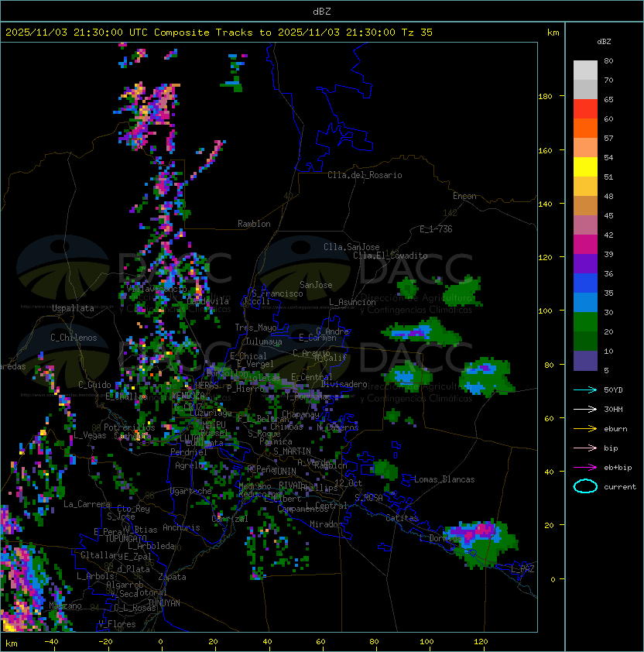Click the 'Uspallata' map label
Screen dimensions: 644x652
click(x=73, y=308)
